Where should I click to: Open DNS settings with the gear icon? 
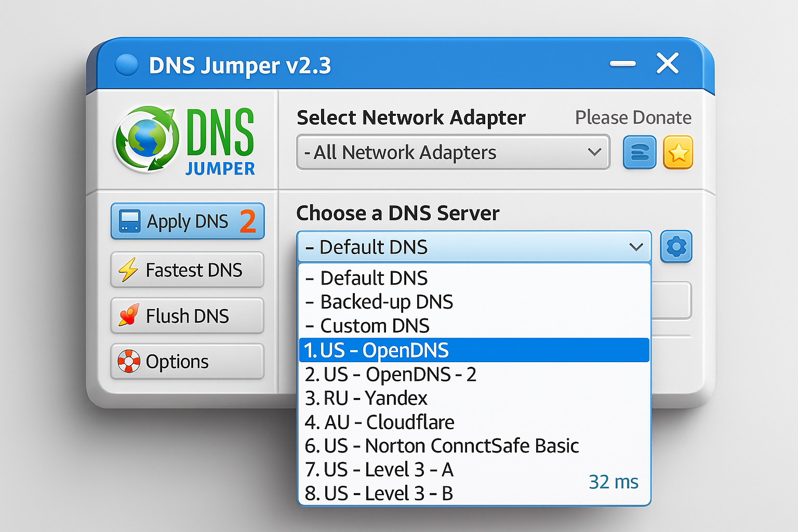(676, 247)
